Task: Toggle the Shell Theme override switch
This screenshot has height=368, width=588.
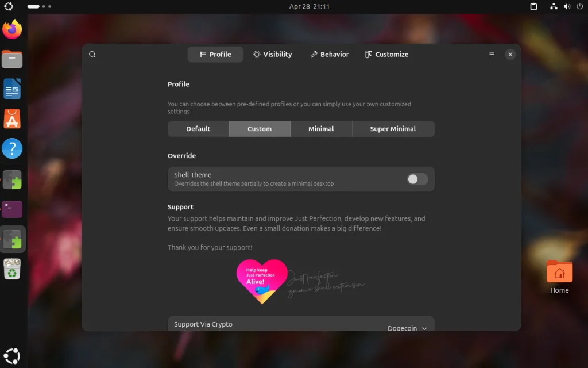Action: (x=417, y=179)
